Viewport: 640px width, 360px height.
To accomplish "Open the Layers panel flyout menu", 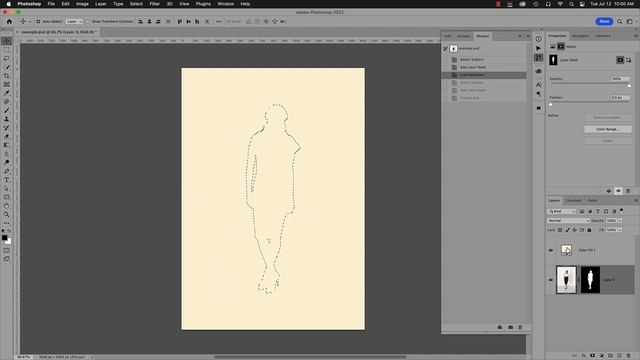I will point(636,201).
